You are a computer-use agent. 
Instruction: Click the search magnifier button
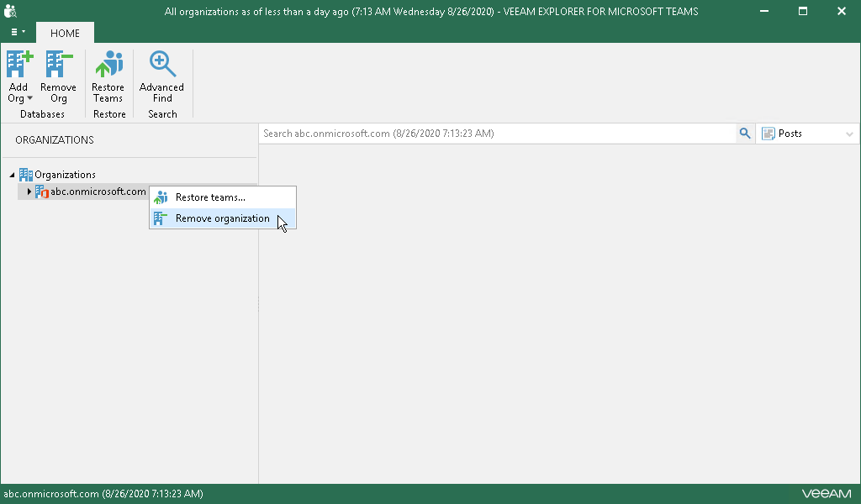tap(745, 134)
